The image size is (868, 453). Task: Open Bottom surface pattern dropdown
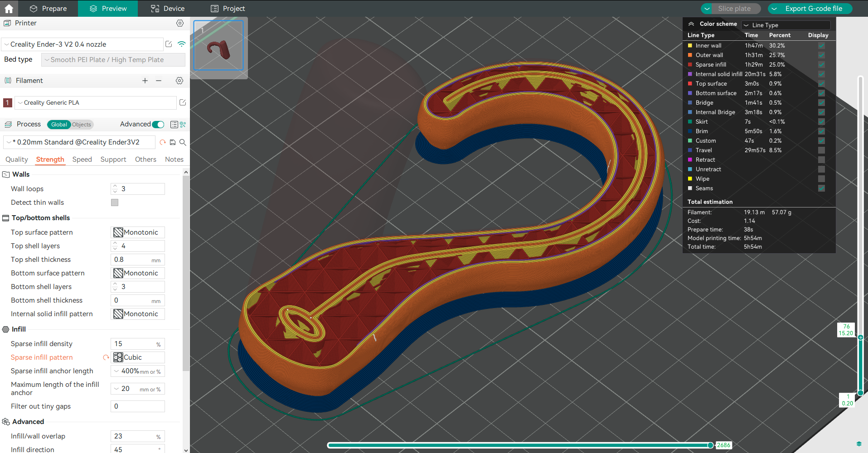pyautogui.click(x=138, y=273)
